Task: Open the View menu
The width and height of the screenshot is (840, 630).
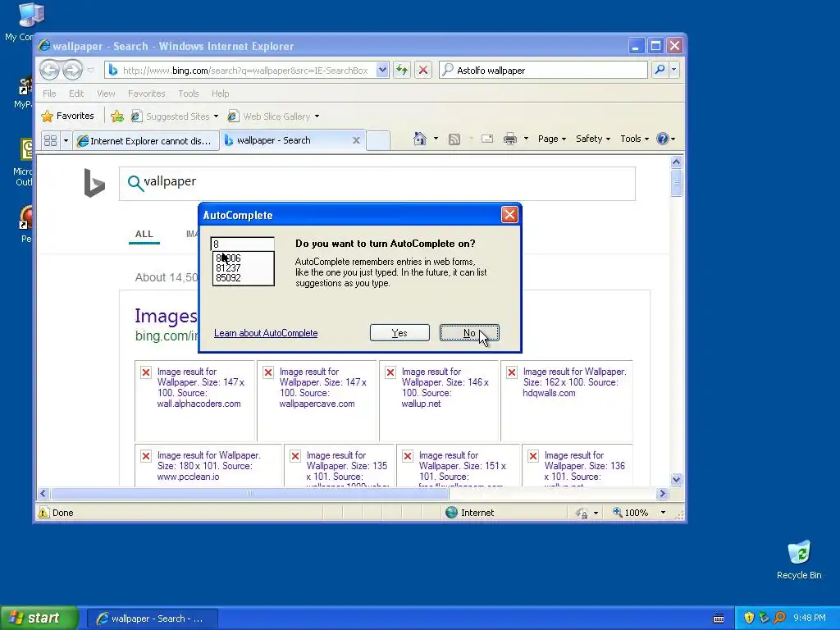Action: tap(106, 94)
